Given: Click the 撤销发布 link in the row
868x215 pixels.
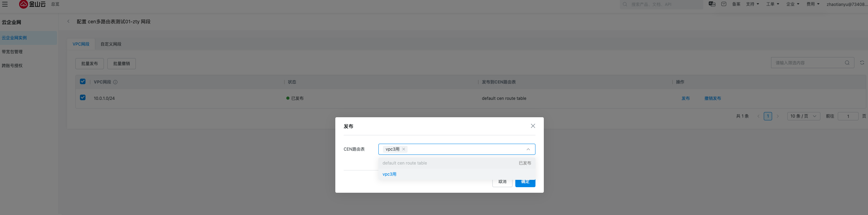Looking at the screenshot, I should [712, 98].
